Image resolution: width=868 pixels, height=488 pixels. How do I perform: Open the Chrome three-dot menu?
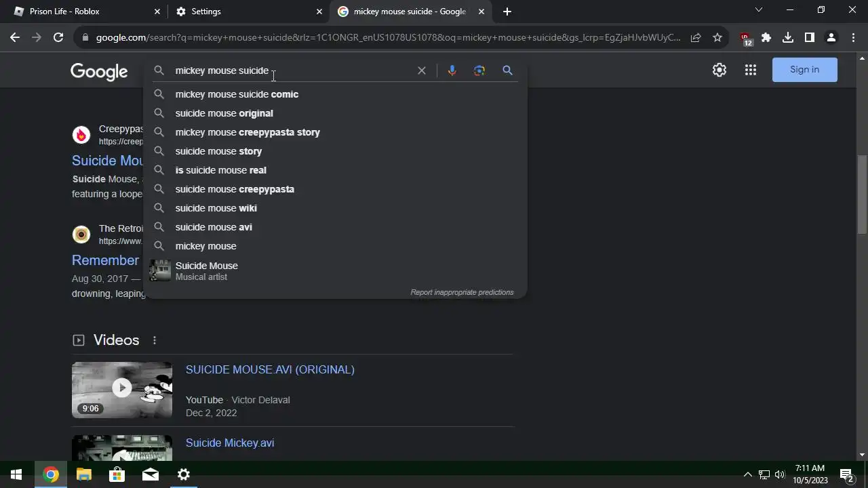point(853,38)
